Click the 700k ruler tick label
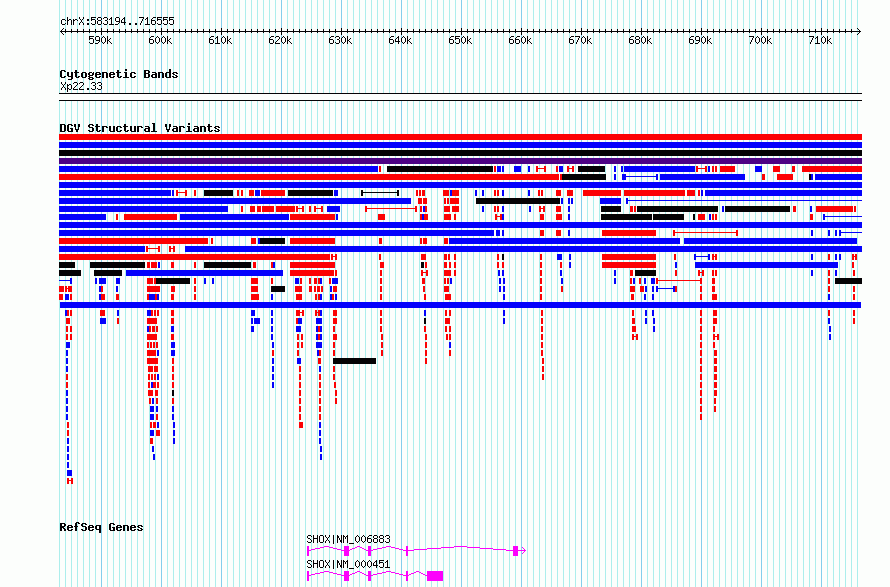 [x=760, y=40]
